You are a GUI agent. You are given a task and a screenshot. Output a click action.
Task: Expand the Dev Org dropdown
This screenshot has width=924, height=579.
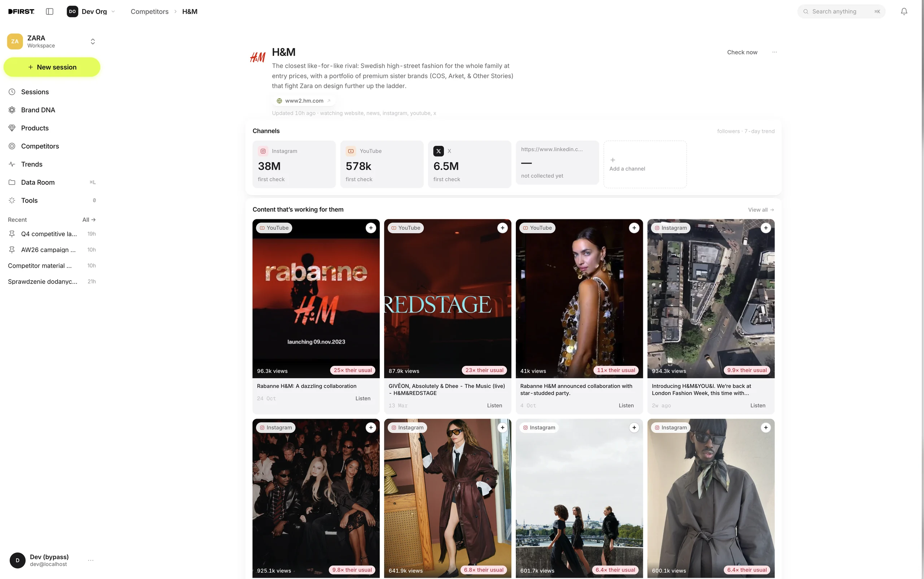[91, 12]
